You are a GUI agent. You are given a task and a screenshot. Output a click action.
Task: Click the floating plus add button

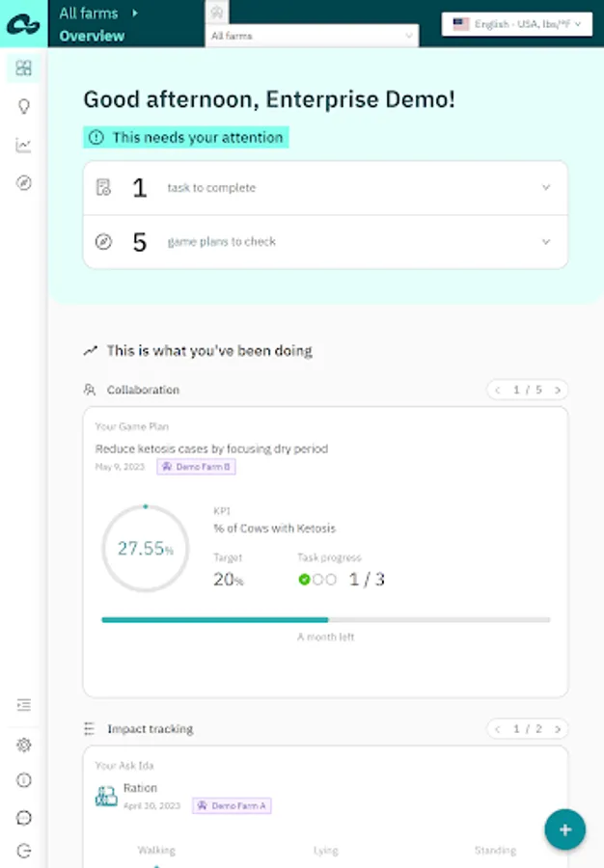tap(564, 829)
